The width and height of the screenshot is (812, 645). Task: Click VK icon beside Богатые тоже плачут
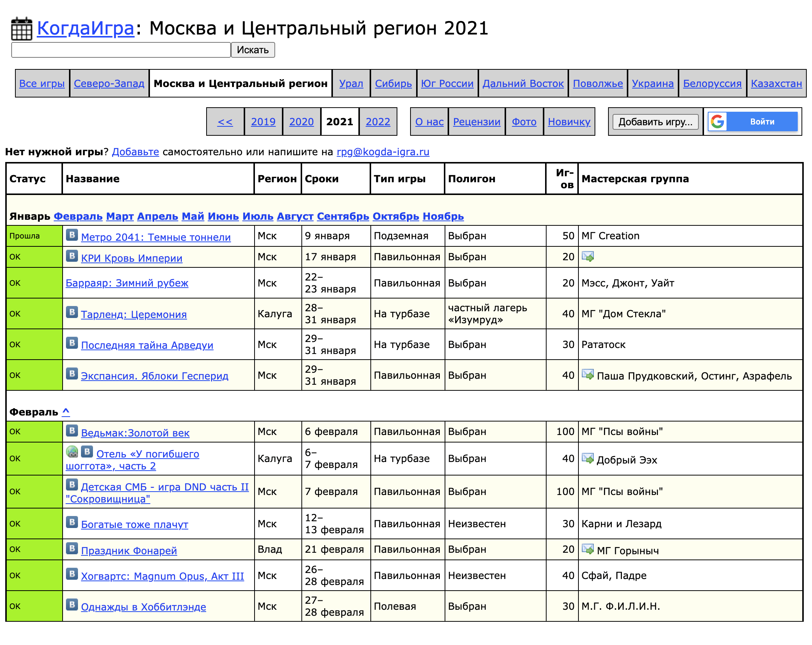pos(72,522)
